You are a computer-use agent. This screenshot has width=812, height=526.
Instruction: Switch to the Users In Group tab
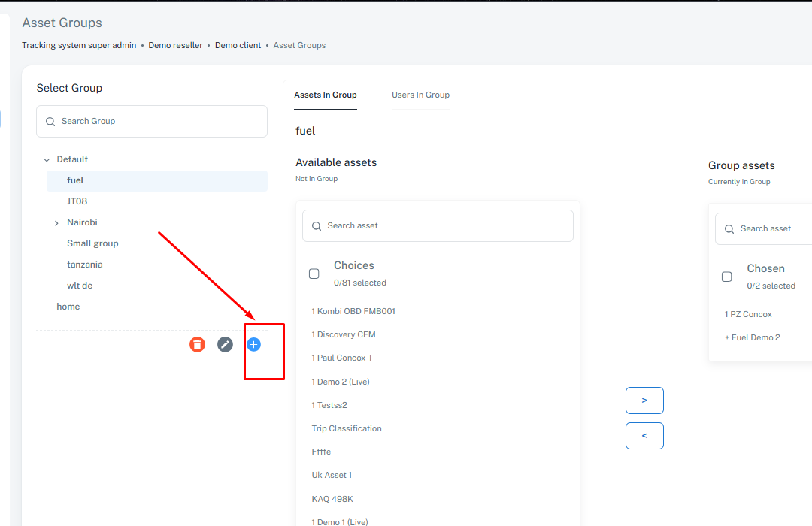point(420,95)
